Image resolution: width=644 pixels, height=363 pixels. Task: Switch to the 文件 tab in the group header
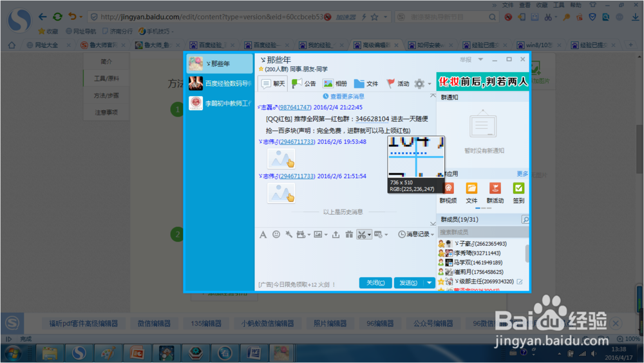coord(366,84)
